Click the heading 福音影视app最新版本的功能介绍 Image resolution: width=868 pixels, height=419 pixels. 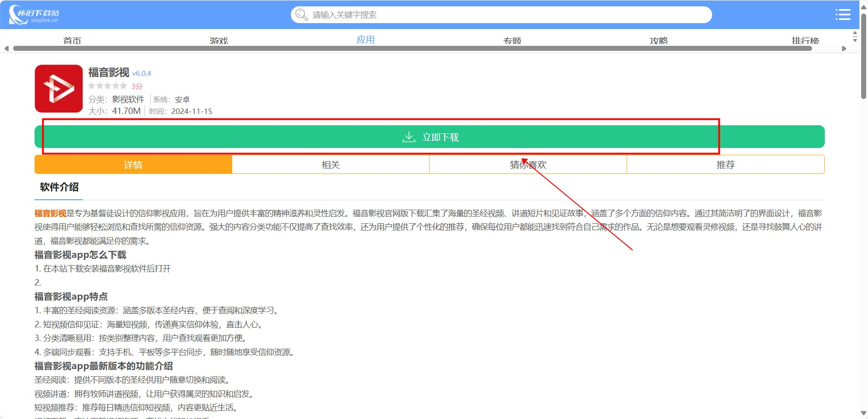pos(104,366)
